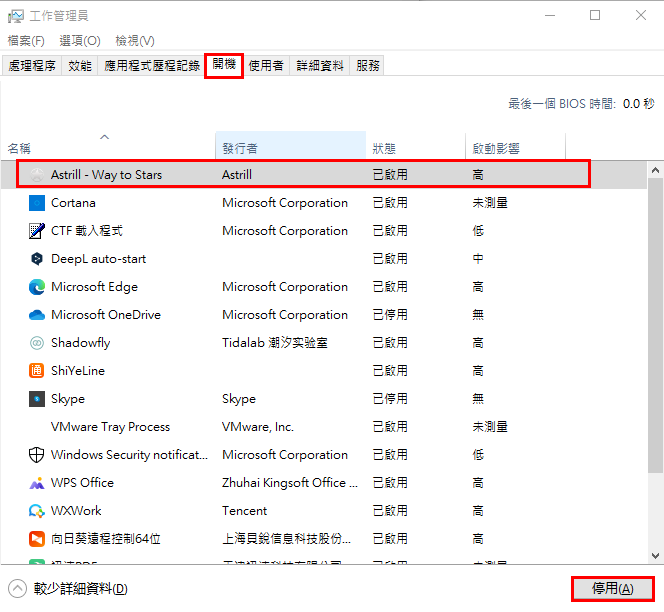Select the 開機 tab
This screenshot has height=612, width=664.
[224, 65]
